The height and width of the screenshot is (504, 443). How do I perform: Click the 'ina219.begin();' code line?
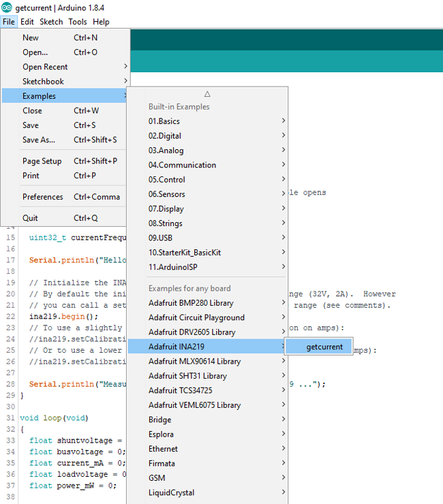click(63, 316)
